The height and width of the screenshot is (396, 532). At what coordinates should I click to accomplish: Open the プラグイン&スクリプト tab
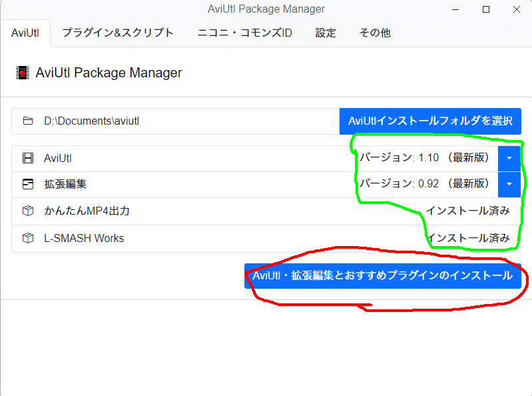(118, 33)
